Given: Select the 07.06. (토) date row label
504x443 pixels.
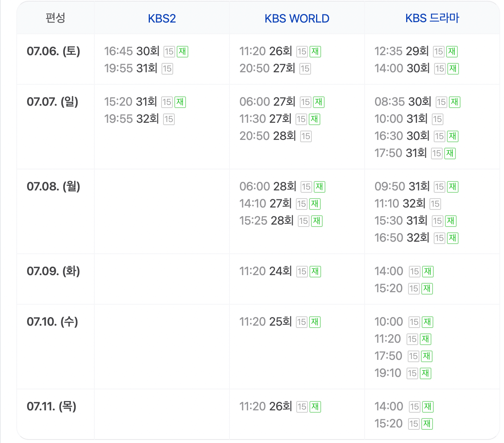Looking at the screenshot, I should (x=54, y=51).
